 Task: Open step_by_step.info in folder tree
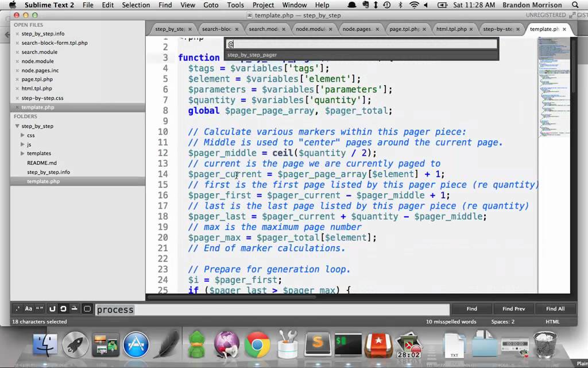coord(48,172)
